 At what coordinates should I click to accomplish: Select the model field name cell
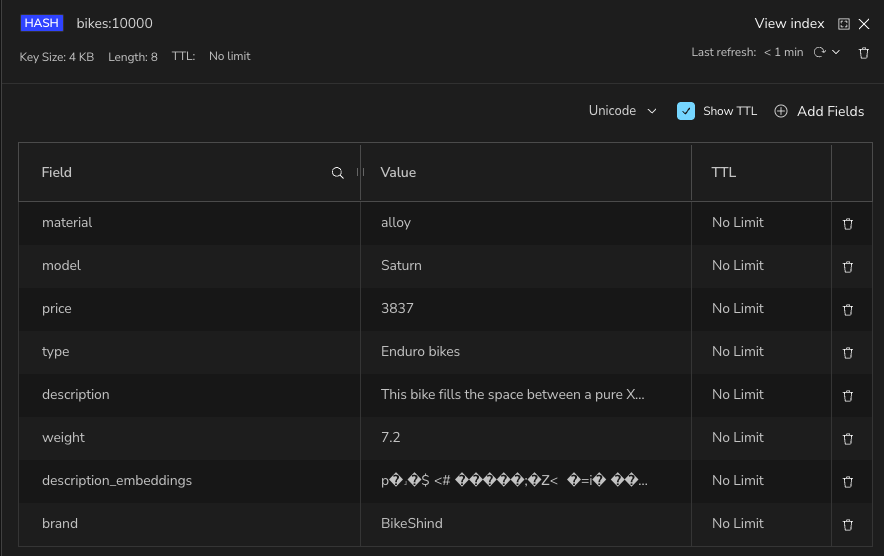(x=61, y=265)
